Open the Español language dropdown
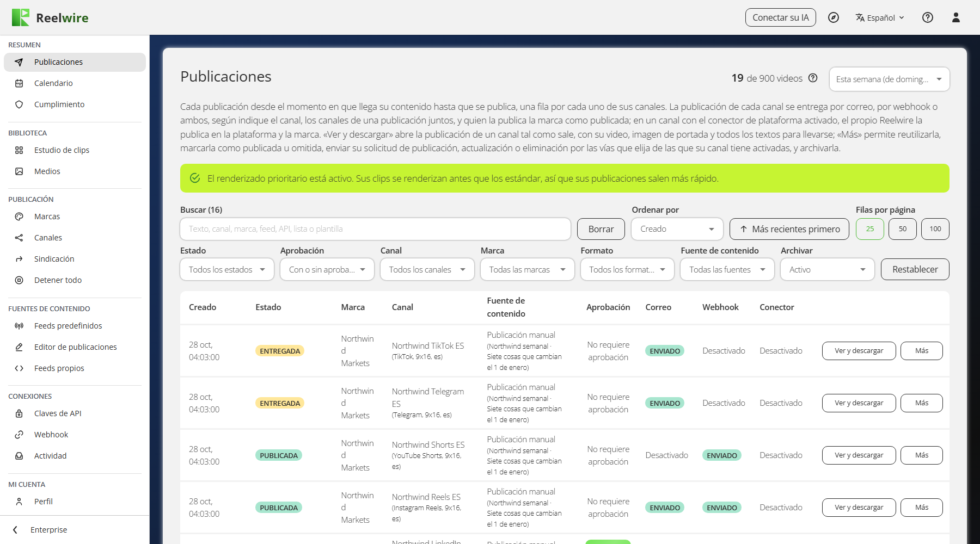 coord(880,17)
